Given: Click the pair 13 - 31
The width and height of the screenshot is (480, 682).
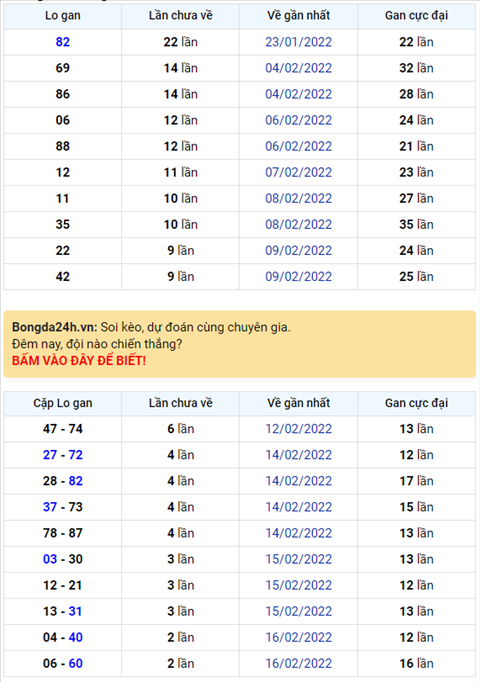Looking at the screenshot, I should (63, 612).
